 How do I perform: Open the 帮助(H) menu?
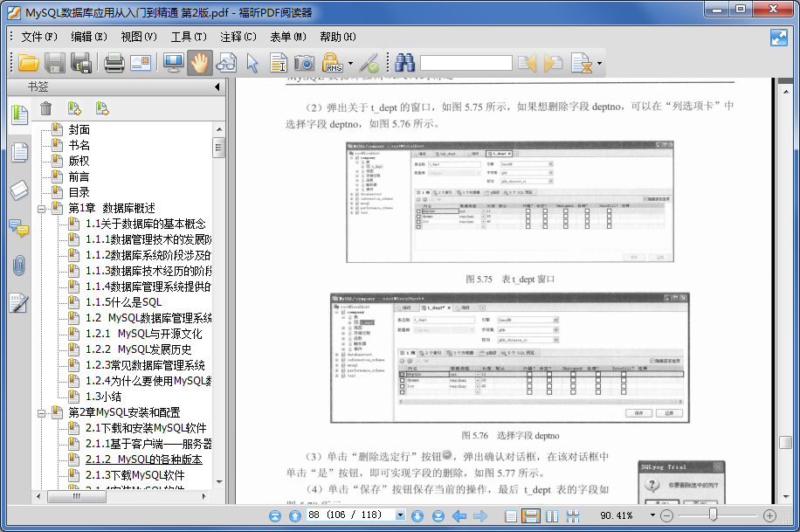coord(338,37)
